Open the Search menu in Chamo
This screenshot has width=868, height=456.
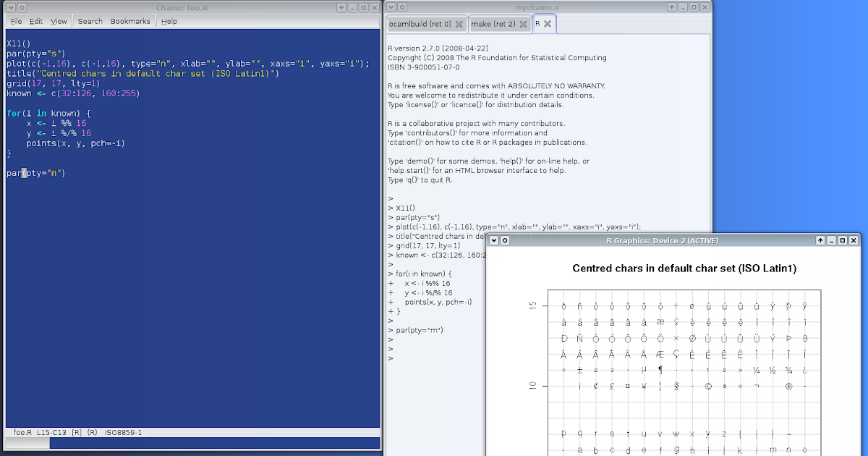coord(90,21)
